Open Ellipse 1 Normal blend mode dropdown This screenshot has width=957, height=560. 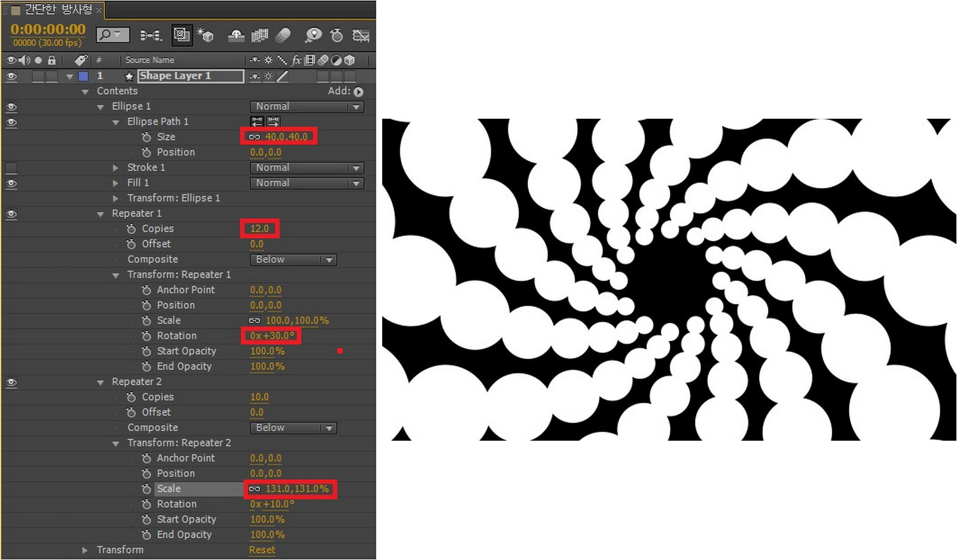pos(307,107)
